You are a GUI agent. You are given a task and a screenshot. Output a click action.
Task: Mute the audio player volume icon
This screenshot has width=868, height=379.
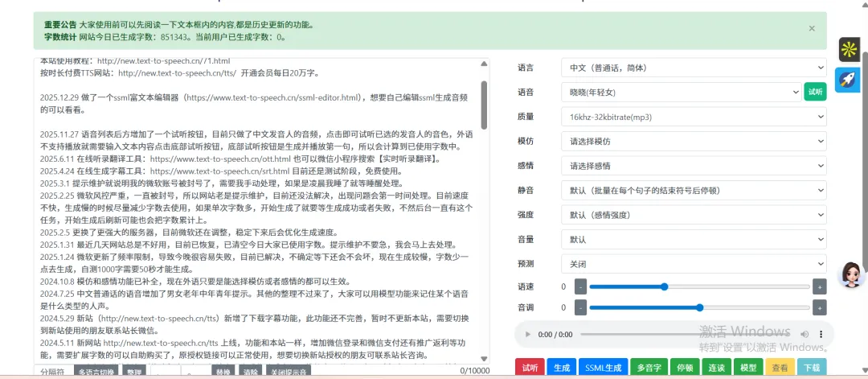click(x=805, y=335)
